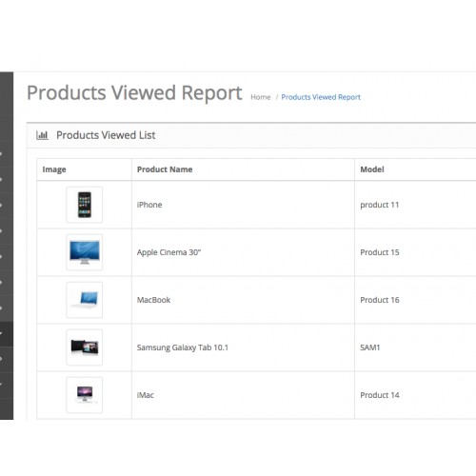This screenshot has width=476, height=476.
Task: Click the bar chart icon beside Products Viewed List
Action: [x=42, y=135]
